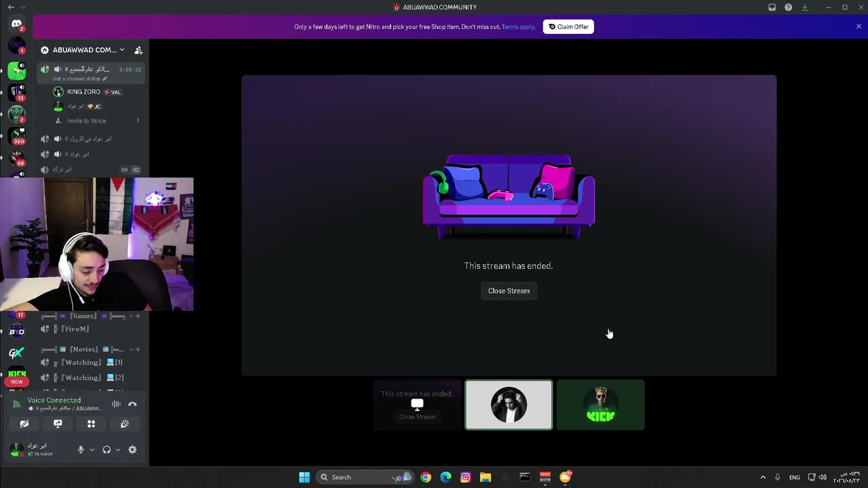Click the green download update icon
Screen dimensions: 868x488
click(804, 7)
